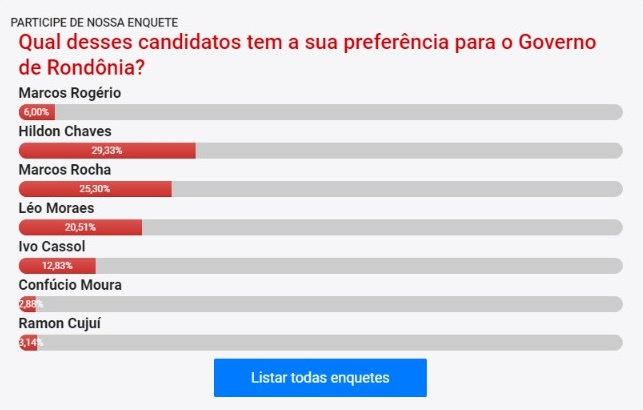Viewport: 643px width, 410px height.
Task: Click the 25,30% value in red bar
Action: click(x=95, y=189)
